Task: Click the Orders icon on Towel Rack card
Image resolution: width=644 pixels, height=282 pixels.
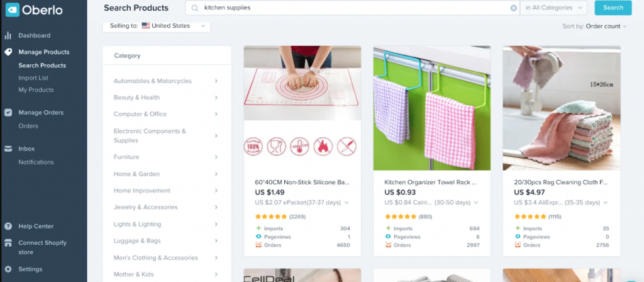Action: (388, 245)
